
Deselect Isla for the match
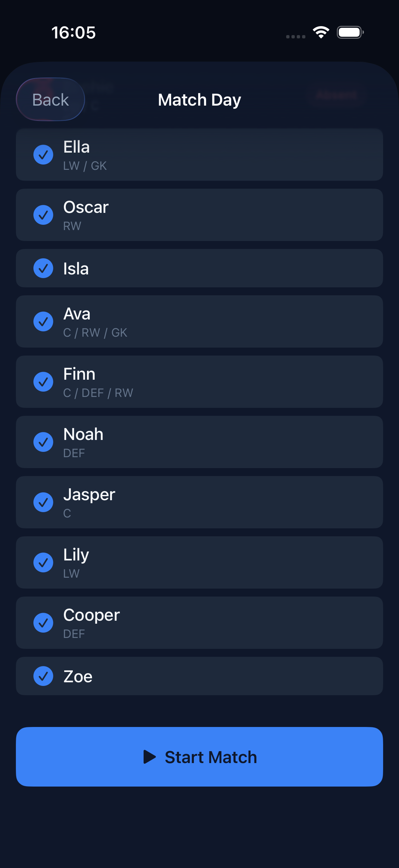43,268
